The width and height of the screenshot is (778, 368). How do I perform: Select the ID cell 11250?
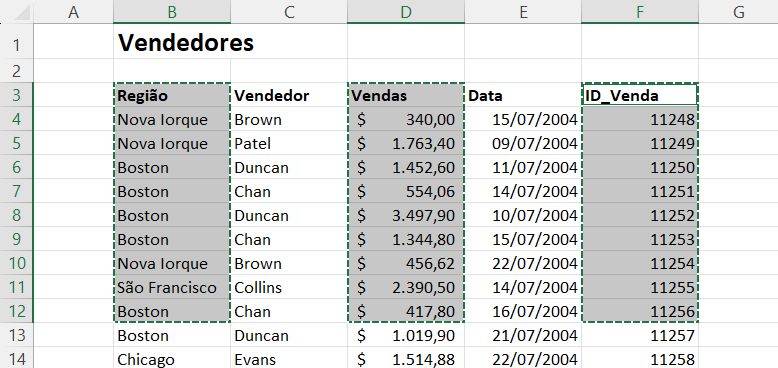pos(640,168)
